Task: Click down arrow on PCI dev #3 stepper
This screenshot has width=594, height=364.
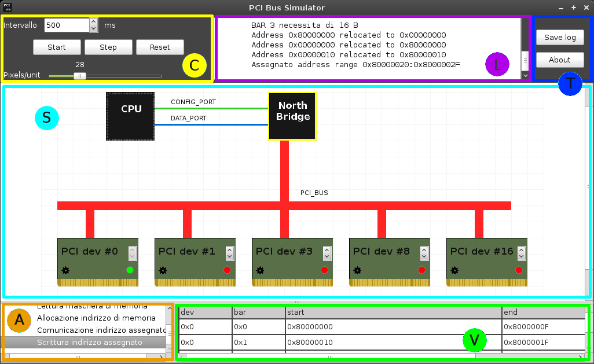Action: pyautogui.click(x=327, y=257)
